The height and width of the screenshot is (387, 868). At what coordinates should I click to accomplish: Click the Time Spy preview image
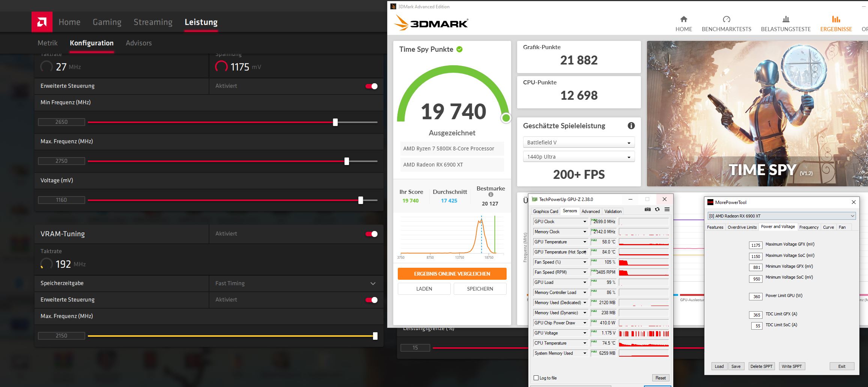[757, 114]
